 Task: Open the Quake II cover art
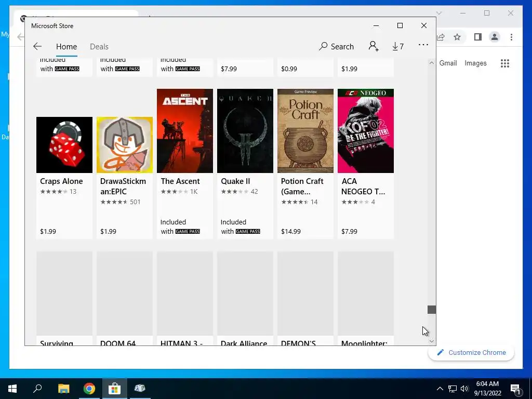click(x=245, y=131)
